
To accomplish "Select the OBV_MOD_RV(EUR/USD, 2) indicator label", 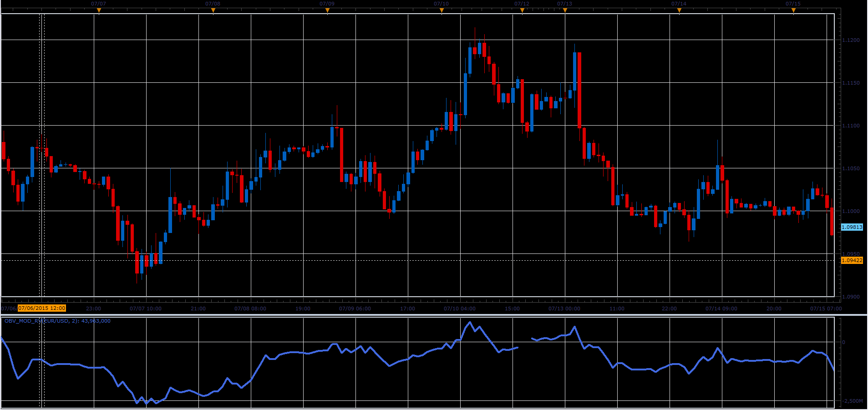I will [x=57, y=321].
